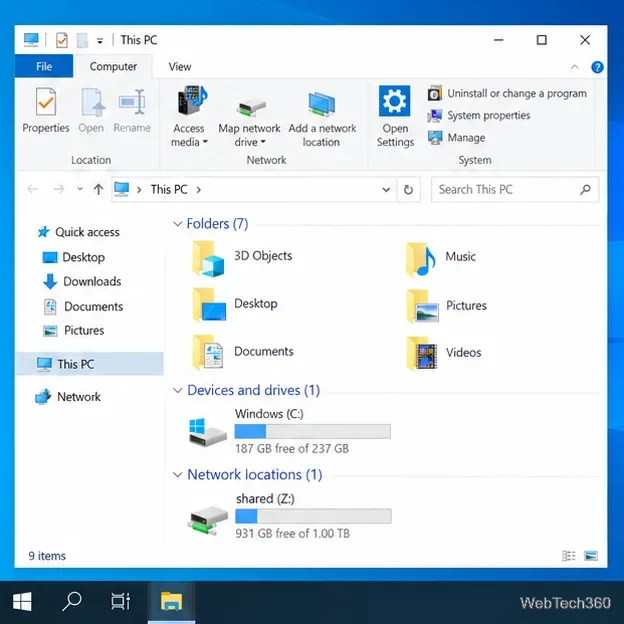Viewport: 624px width, 624px height.
Task: Click the 9 items status text
Action: coord(47,556)
